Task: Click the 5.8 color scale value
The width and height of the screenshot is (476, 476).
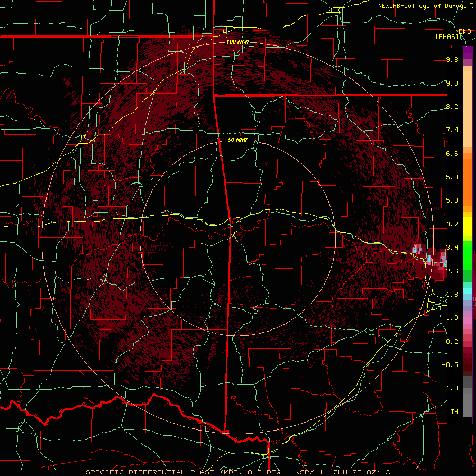Action: pos(452,177)
